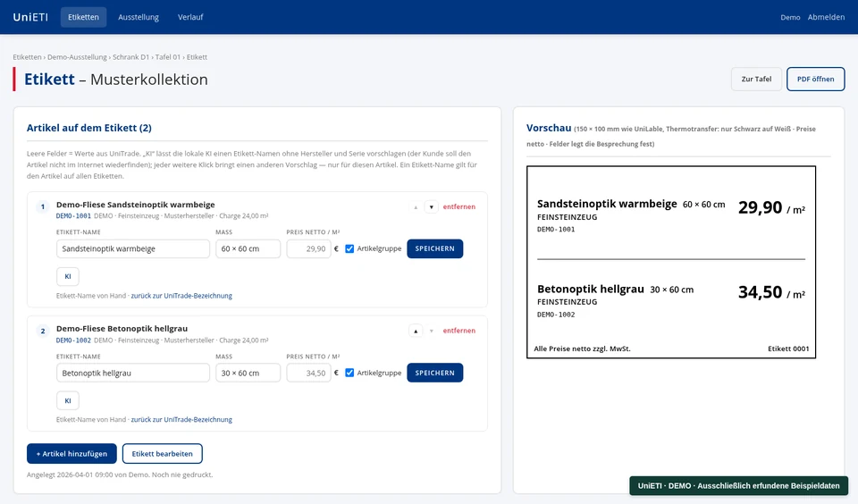
Task: Switch to the Ausstellung tab
Action: (x=139, y=17)
